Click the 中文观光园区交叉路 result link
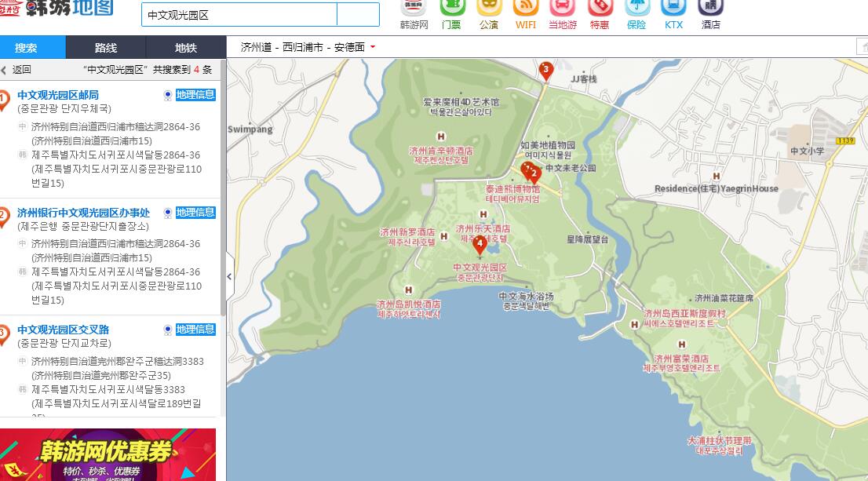 [x=63, y=330]
